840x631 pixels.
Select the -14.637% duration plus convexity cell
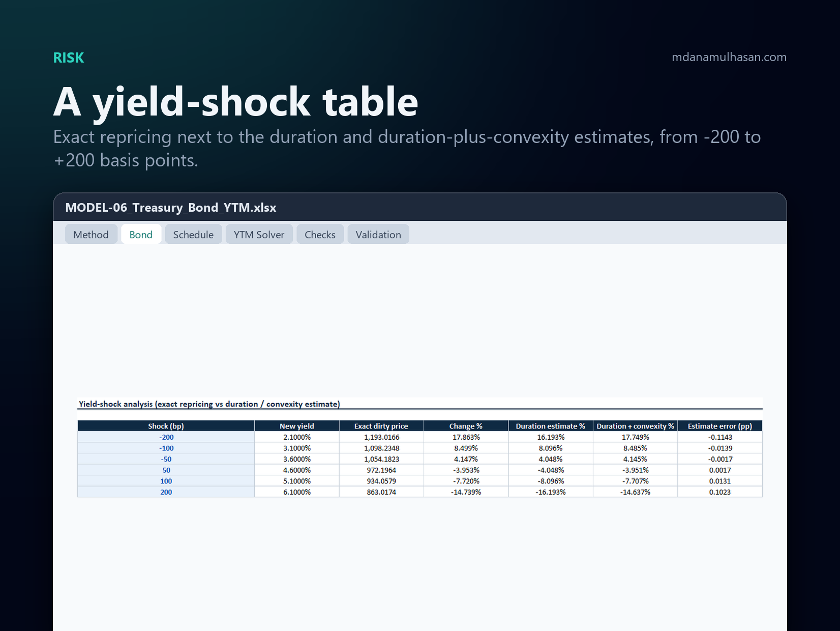635,492
